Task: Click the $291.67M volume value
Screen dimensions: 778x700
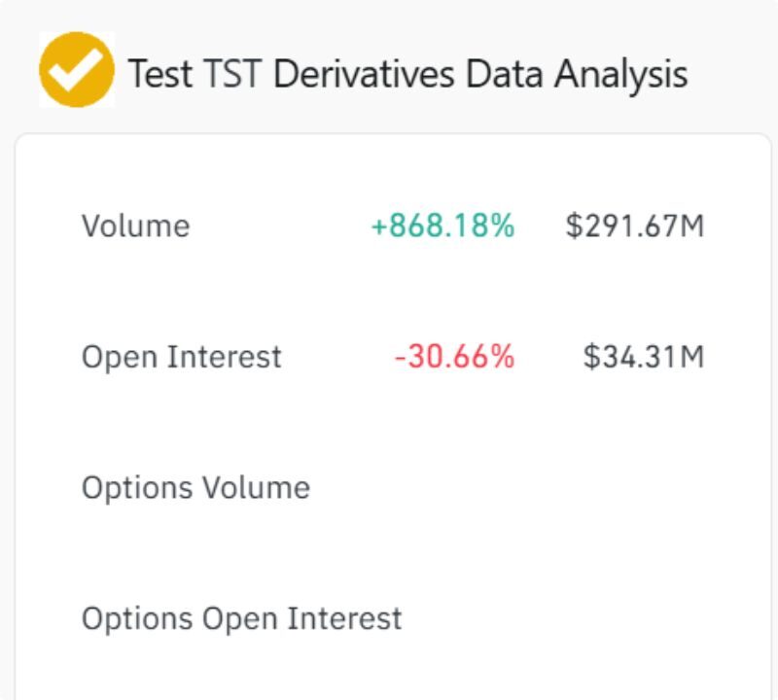Action: click(x=635, y=226)
